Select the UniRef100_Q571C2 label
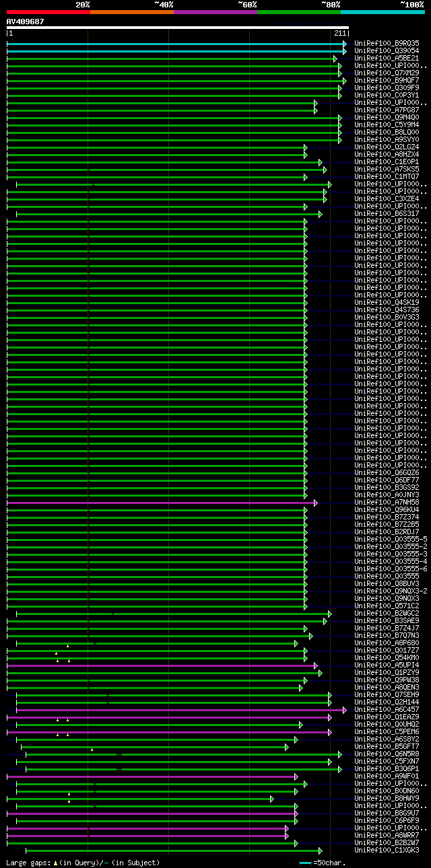 point(387,606)
